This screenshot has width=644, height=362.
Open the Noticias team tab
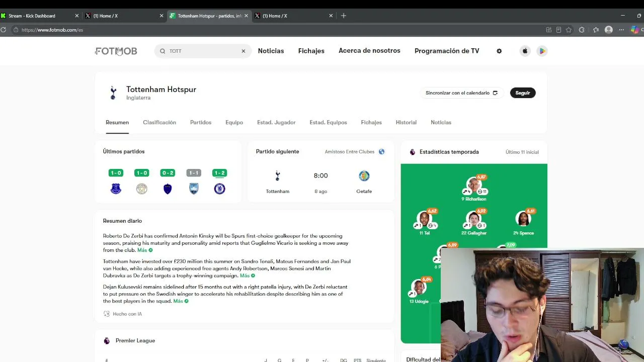pyautogui.click(x=441, y=123)
